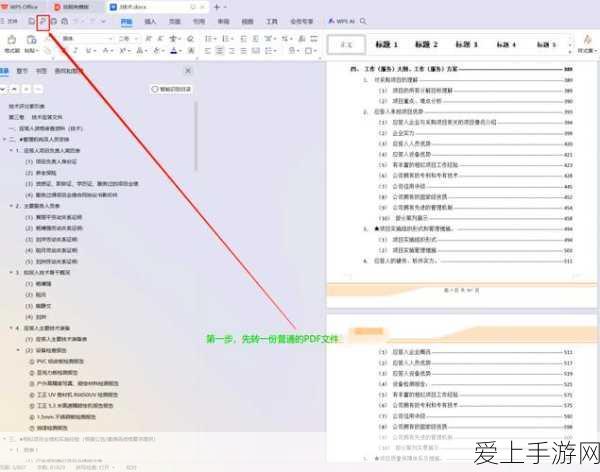The width and height of the screenshot is (600, 472).
Task: Click the Superscript X² icon
Action: [125, 51]
